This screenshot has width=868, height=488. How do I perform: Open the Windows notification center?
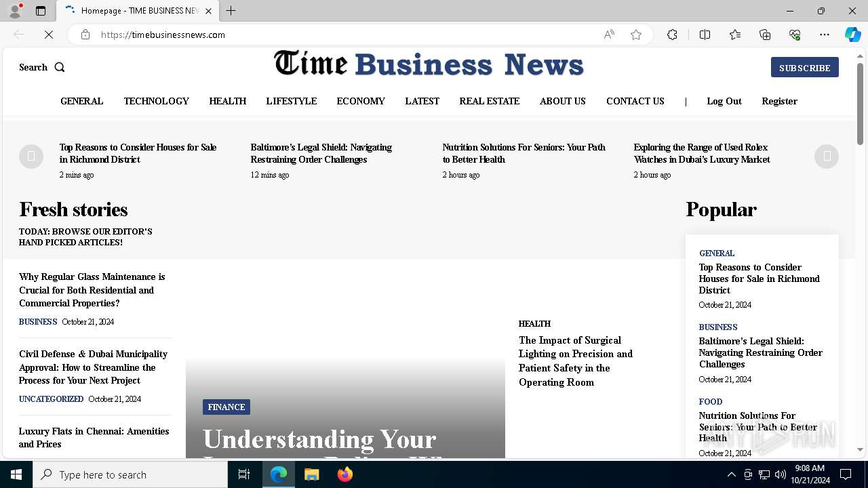[846, 474]
